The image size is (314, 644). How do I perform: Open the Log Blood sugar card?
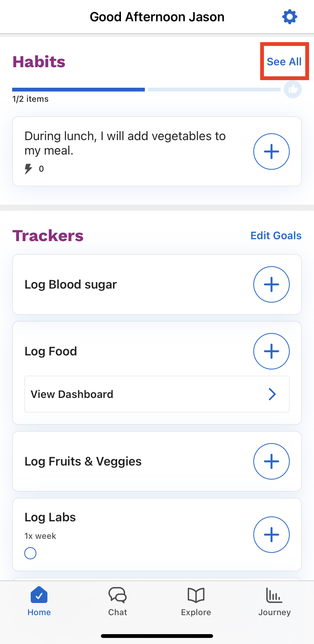[x=157, y=284]
